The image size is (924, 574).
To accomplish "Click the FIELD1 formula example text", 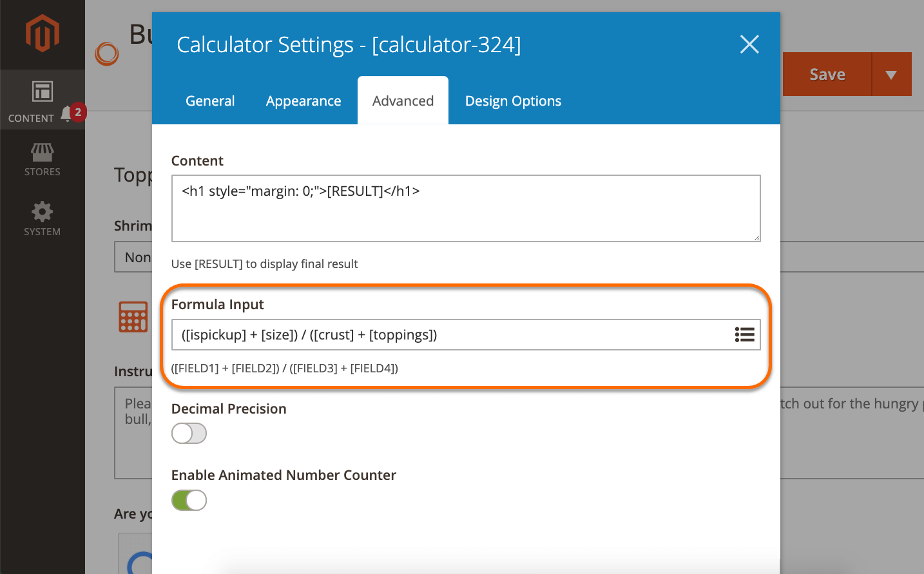I will point(285,368).
